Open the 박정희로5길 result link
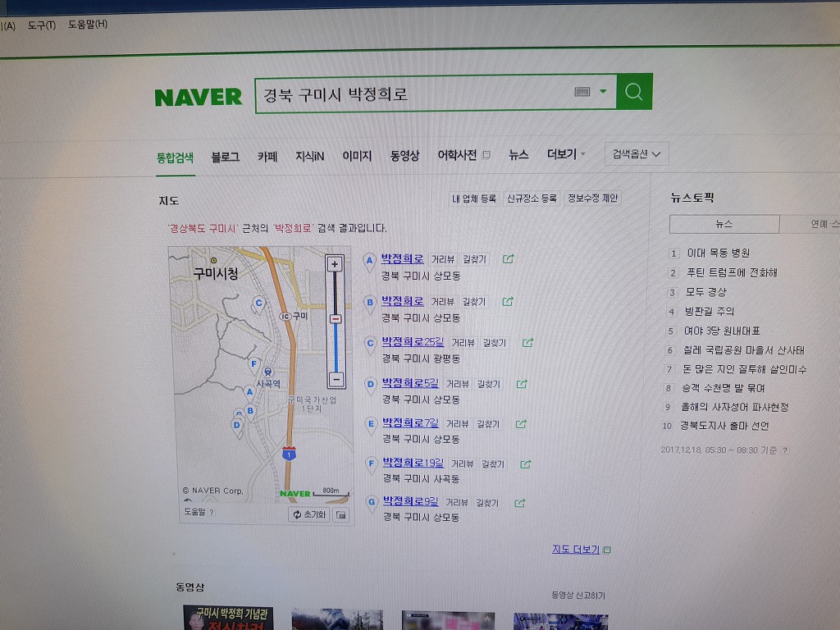Screen dimensions: 840x630 410,383
